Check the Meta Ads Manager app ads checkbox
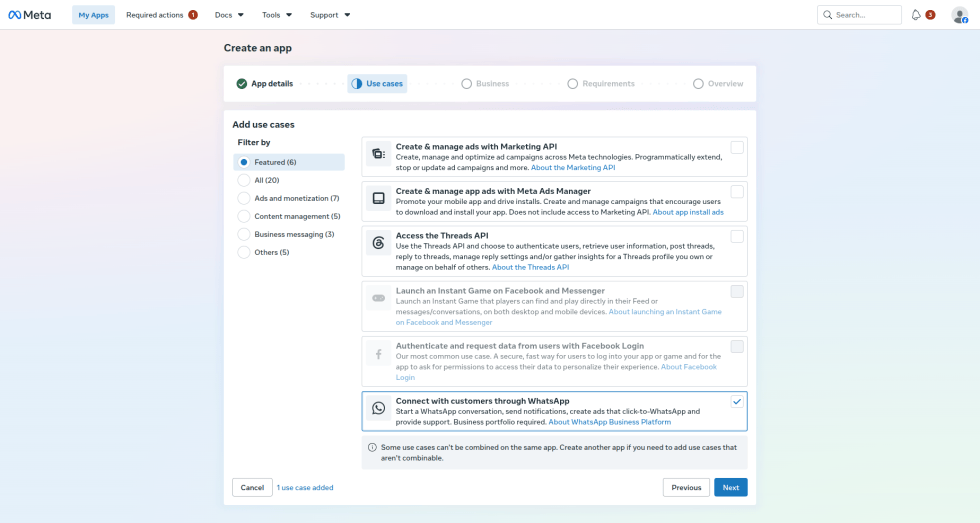 [737, 192]
